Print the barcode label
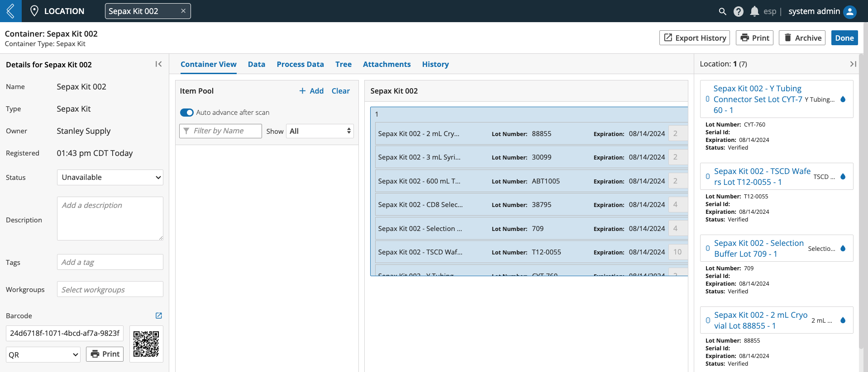The width and height of the screenshot is (868, 372). pyautogui.click(x=105, y=354)
